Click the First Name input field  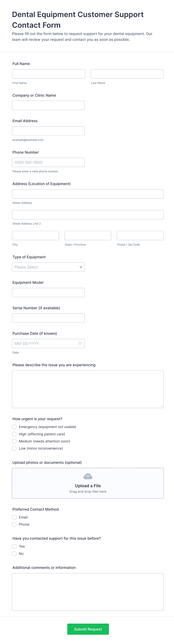pyautogui.click(x=48, y=74)
